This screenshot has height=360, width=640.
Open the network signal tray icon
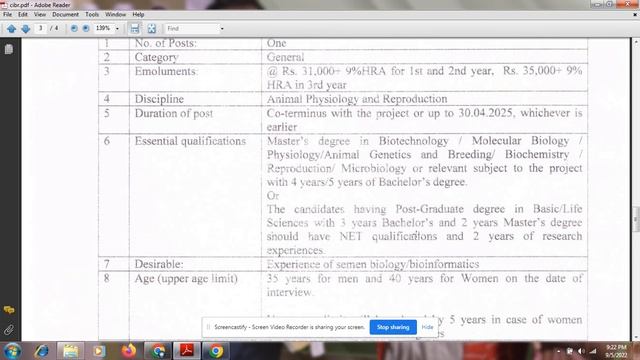pyautogui.click(x=593, y=351)
